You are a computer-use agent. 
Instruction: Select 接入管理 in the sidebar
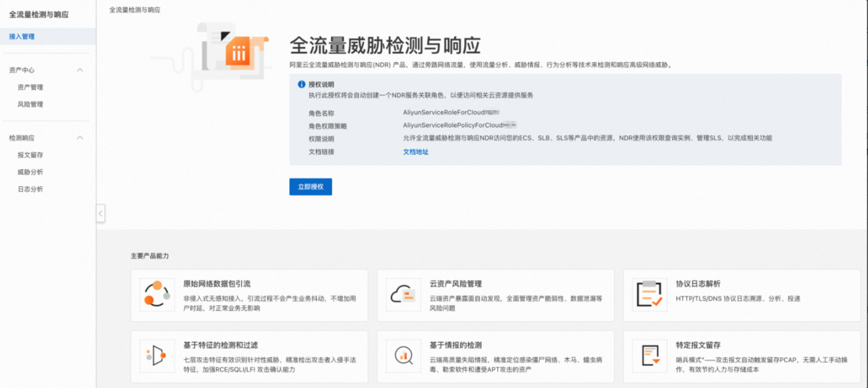(48, 36)
